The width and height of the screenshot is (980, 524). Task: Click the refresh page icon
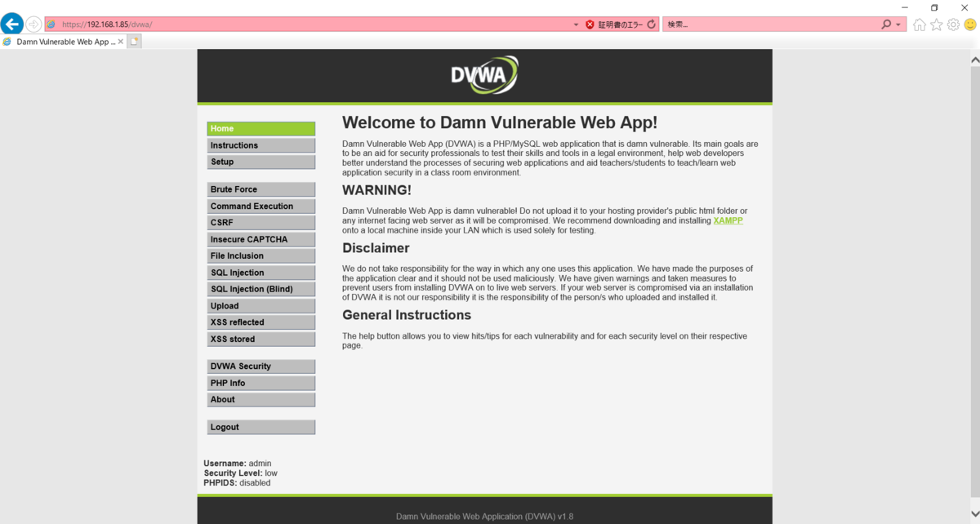coord(651,24)
